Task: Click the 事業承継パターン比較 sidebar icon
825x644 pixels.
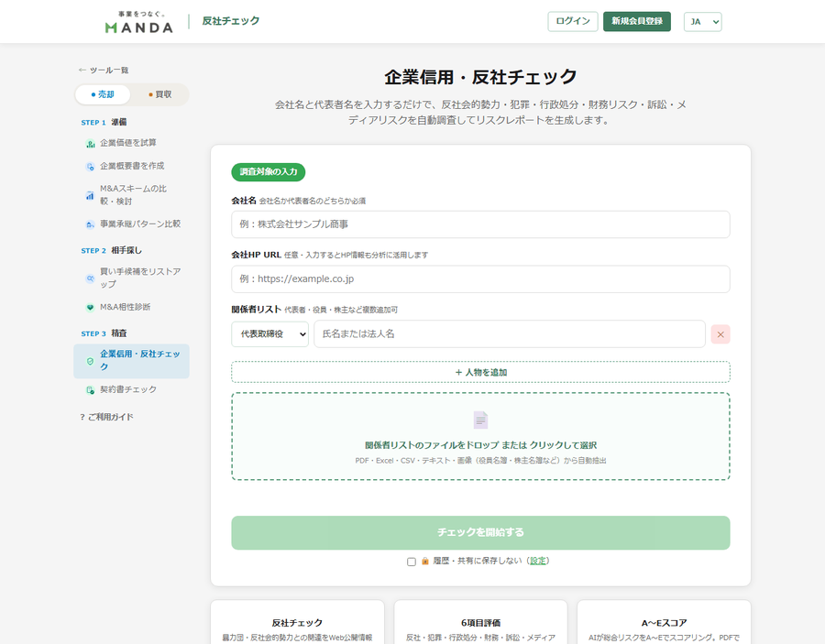Action: pyautogui.click(x=90, y=224)
